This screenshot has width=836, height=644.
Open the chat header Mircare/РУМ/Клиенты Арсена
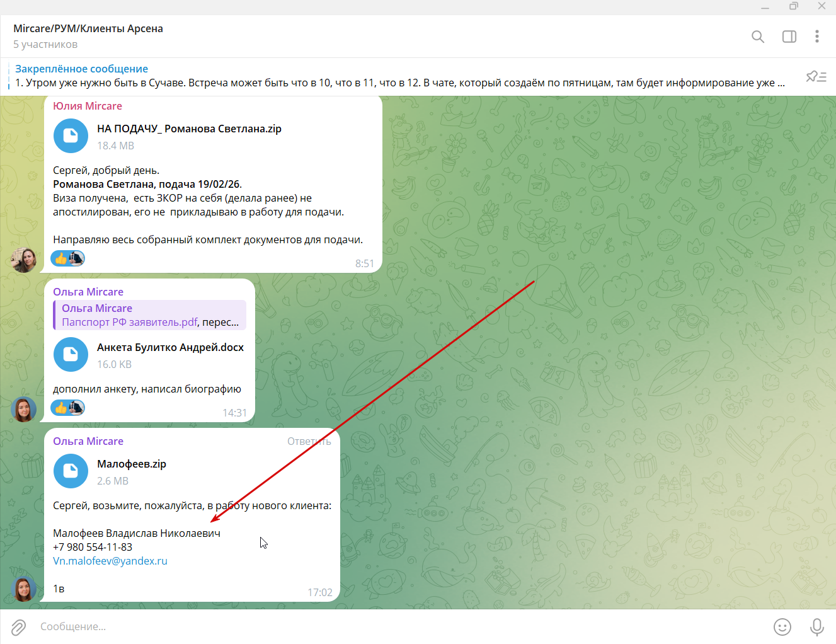pos(88,28)
